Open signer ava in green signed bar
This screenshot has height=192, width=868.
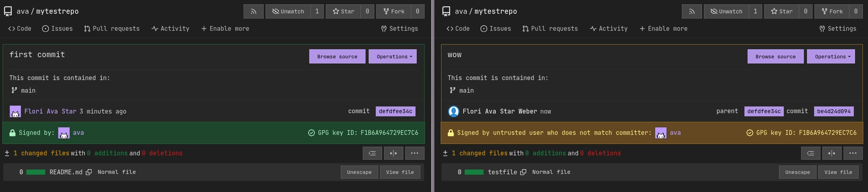(78, 133)
